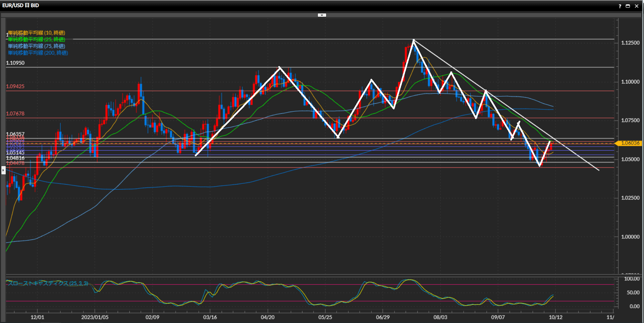The image size is (644, 323).
Task: Select the 1.09425 red horizontal line label
Action: click(15, 87)
